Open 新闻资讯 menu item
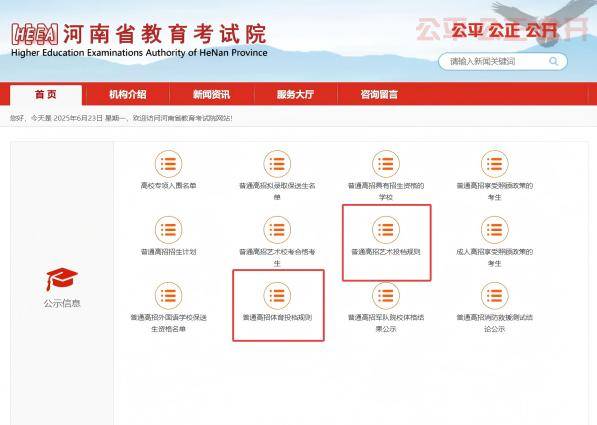This screenshot has height=425, width=597. 211,94
